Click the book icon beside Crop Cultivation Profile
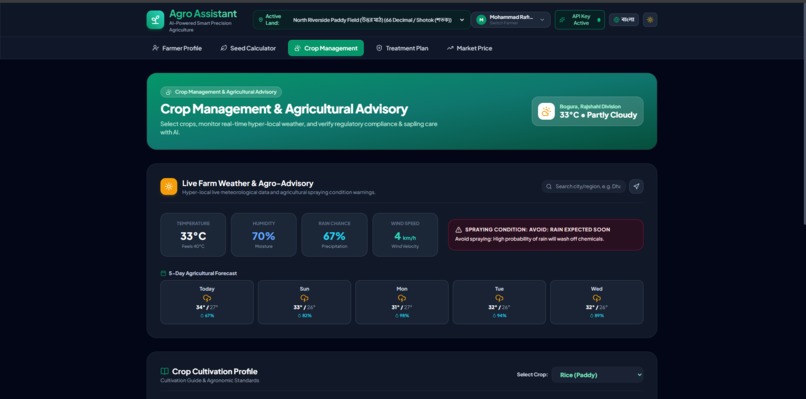The image size is (806, 399). click(164, 371)
